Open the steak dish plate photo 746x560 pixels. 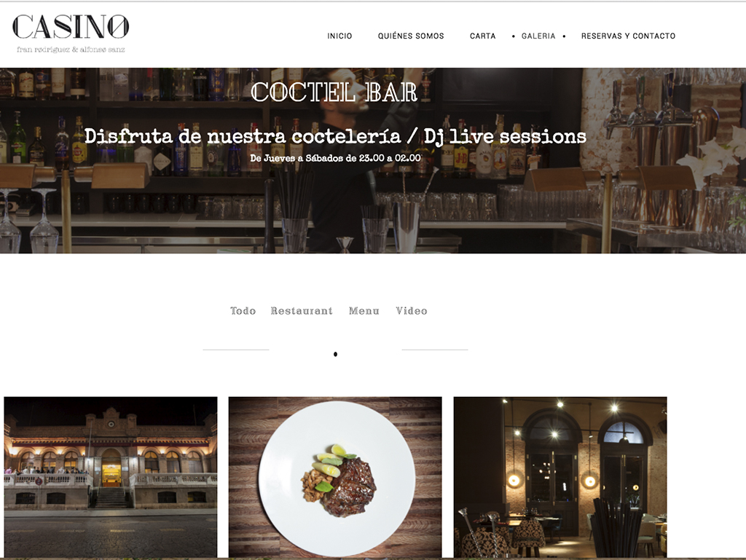[x=335, y=477]
